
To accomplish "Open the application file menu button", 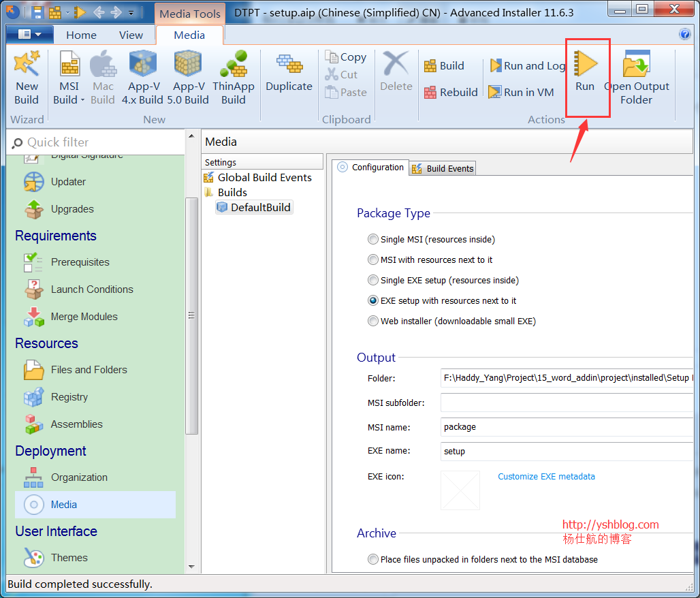I will point(29,34).
